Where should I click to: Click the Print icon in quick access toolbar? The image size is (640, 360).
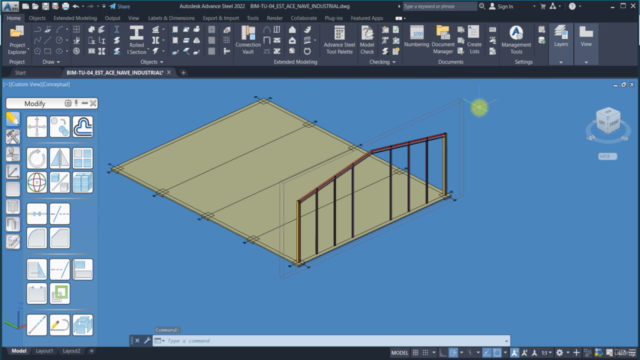pos(65,6)
